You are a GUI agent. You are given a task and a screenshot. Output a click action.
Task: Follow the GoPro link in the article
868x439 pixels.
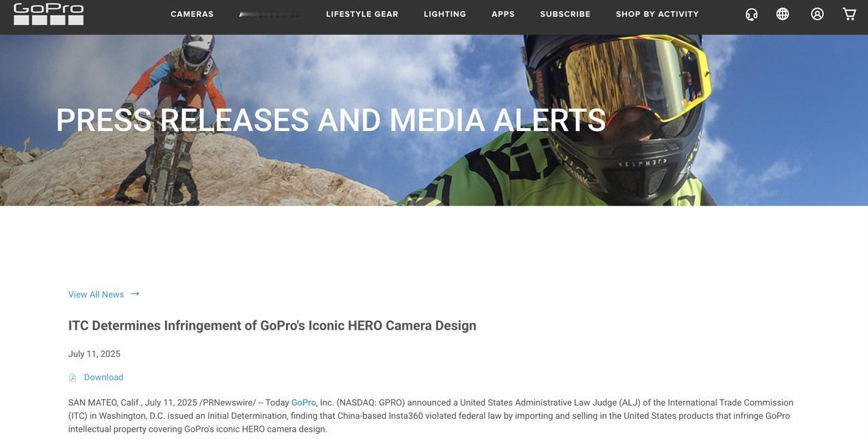(x=304, y=402)
